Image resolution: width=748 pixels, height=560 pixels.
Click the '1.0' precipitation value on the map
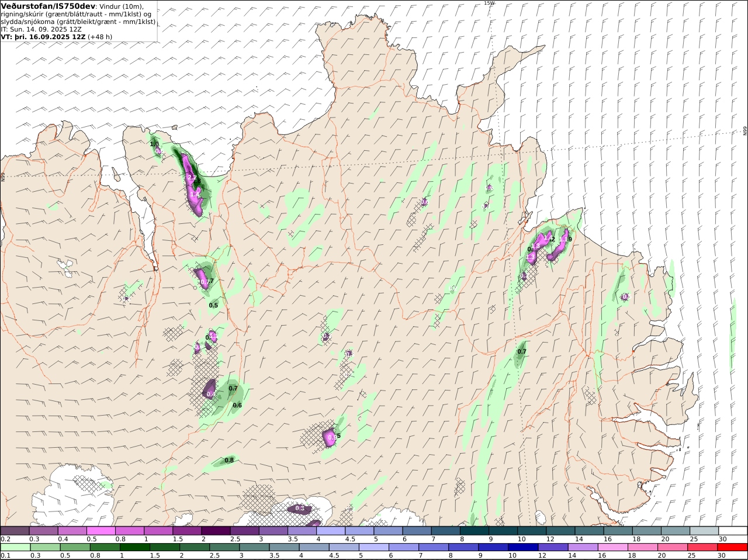[x=154, y=144]
